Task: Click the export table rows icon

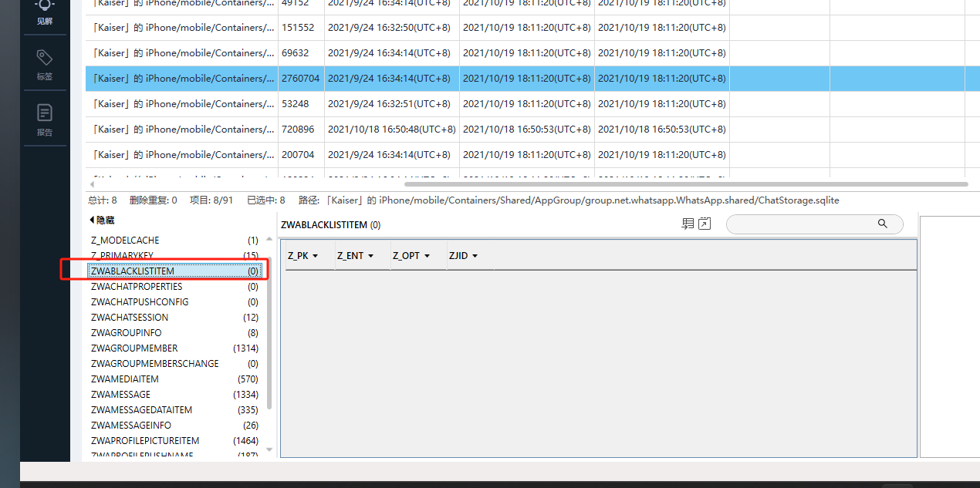Action: click(x=688, y=224)
